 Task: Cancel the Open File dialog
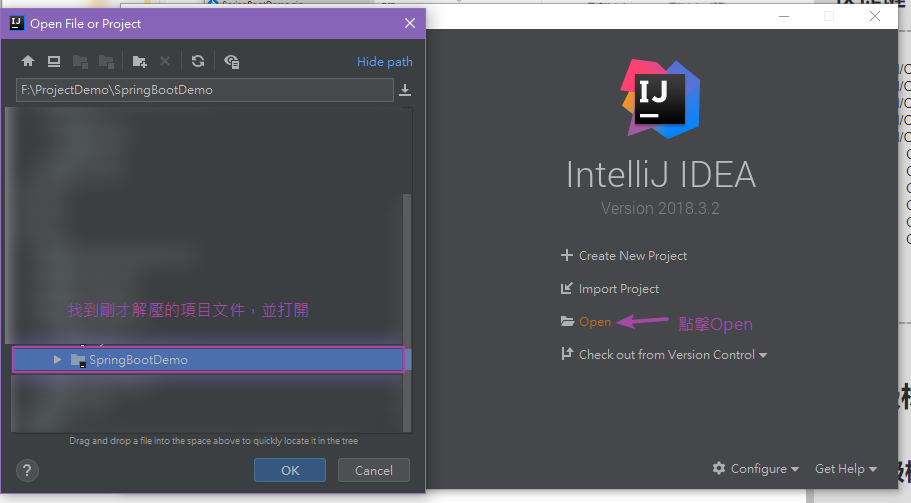pyautogui.click(x=374, y=470)
